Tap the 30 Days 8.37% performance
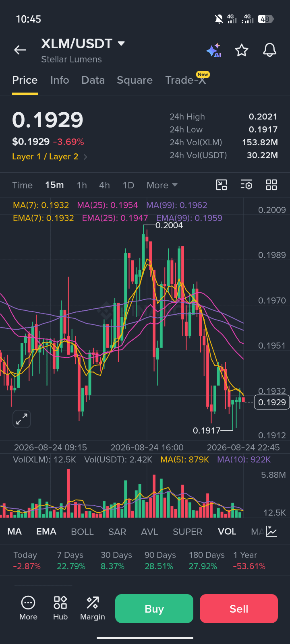The image size is (290, 644). (116, 561)
